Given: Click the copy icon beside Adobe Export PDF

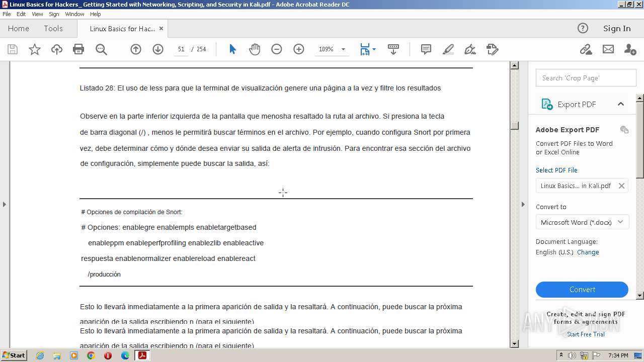Looking at the screenshot, I should click(624, 130).
